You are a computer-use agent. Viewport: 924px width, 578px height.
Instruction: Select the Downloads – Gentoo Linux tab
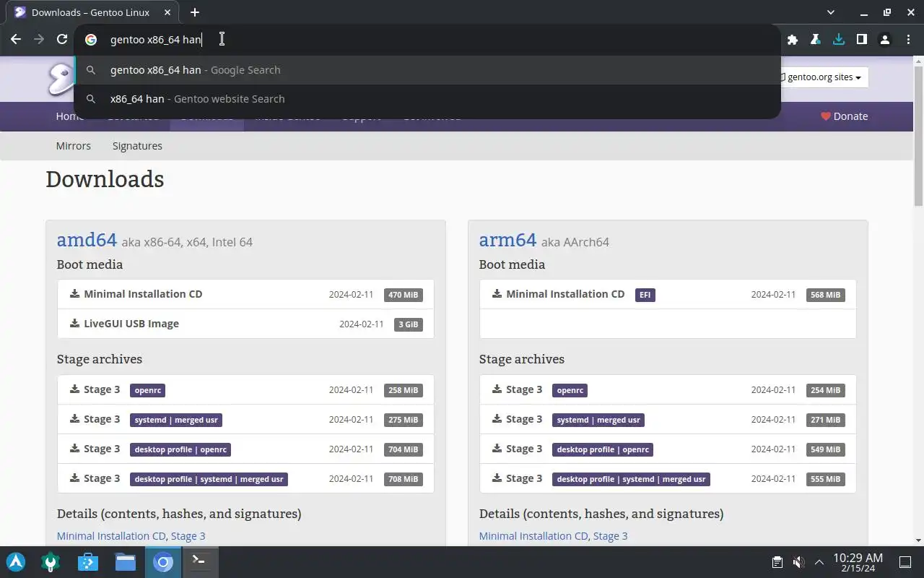pyautogui.click(x=91, y=12)
